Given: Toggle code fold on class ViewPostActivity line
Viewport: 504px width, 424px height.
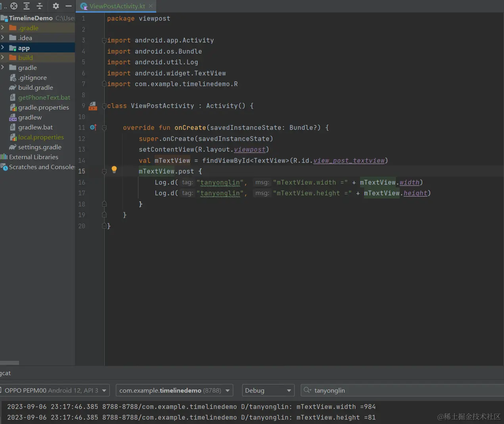Looking at the screenshot, I should (x=104, y=106).
